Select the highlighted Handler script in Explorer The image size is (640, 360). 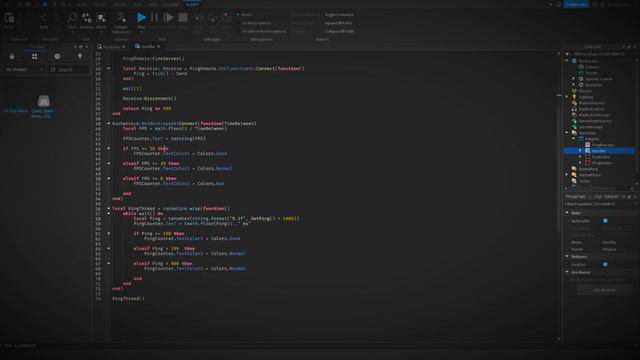[599, 151]
